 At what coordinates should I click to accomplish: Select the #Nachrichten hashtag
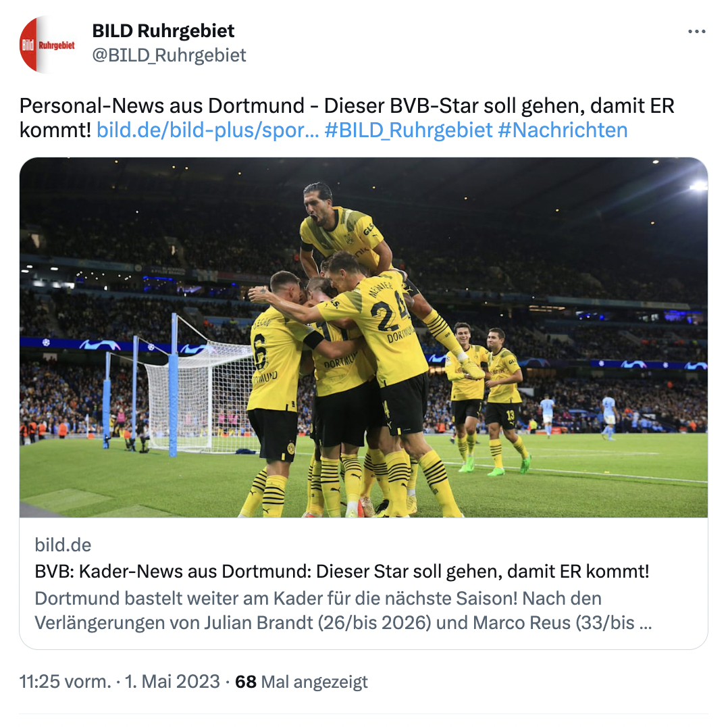[x=563, y=130]
